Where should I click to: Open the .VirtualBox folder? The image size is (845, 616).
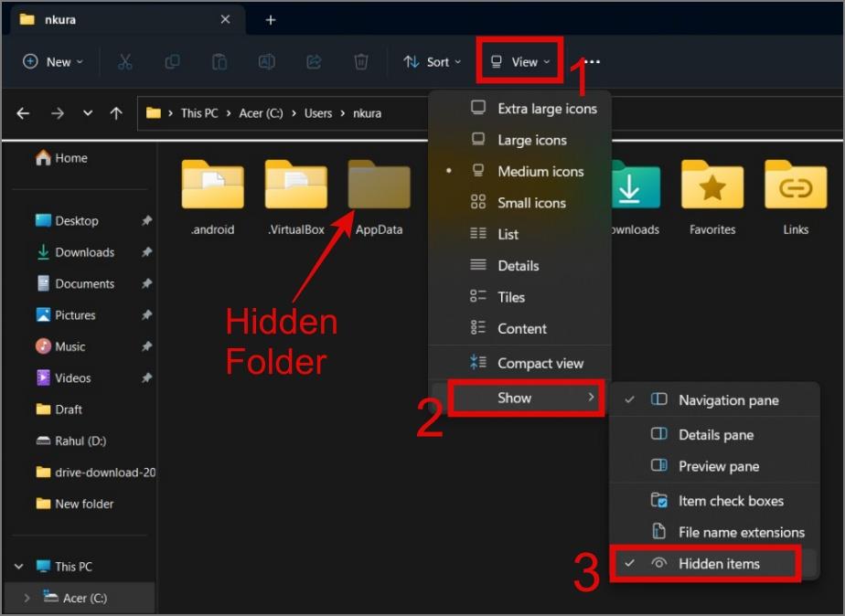(296, 197)
